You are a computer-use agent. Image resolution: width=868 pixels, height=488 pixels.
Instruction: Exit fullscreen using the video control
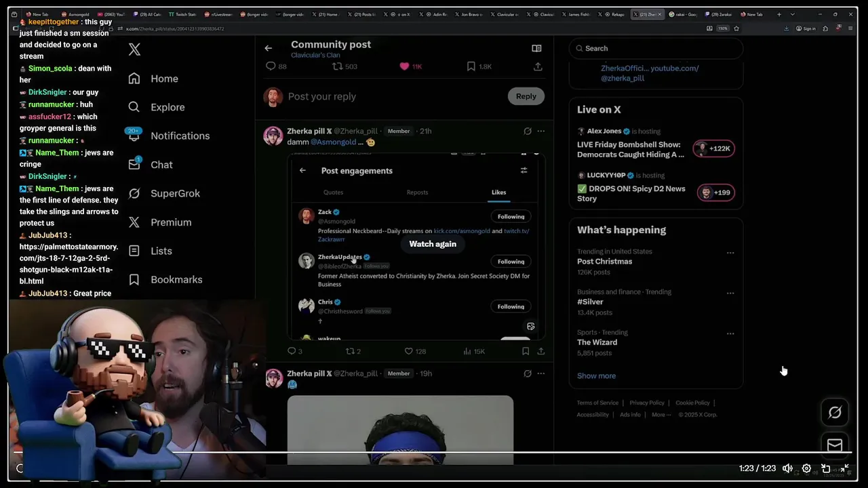click(x=845, y=468)
